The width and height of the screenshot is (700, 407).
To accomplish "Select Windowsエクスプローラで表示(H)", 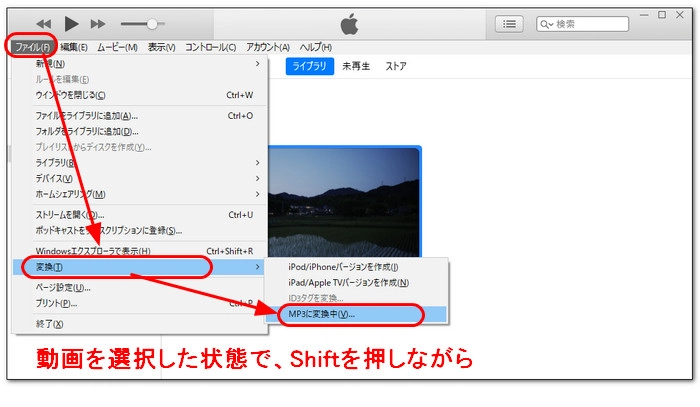I will point(141,251).
